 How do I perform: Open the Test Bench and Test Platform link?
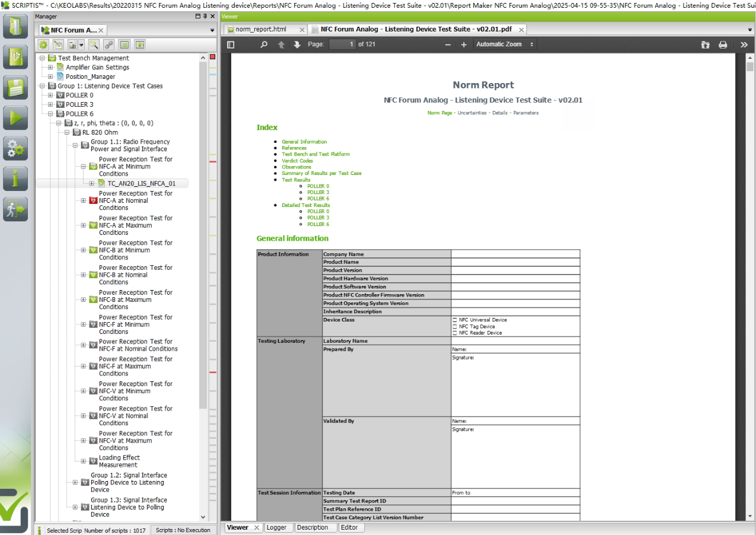[315, 154]
